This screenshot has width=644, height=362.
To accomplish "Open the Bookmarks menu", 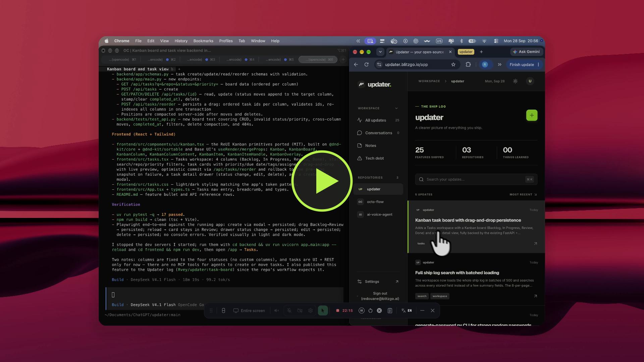I will click(x=203, y=41).
